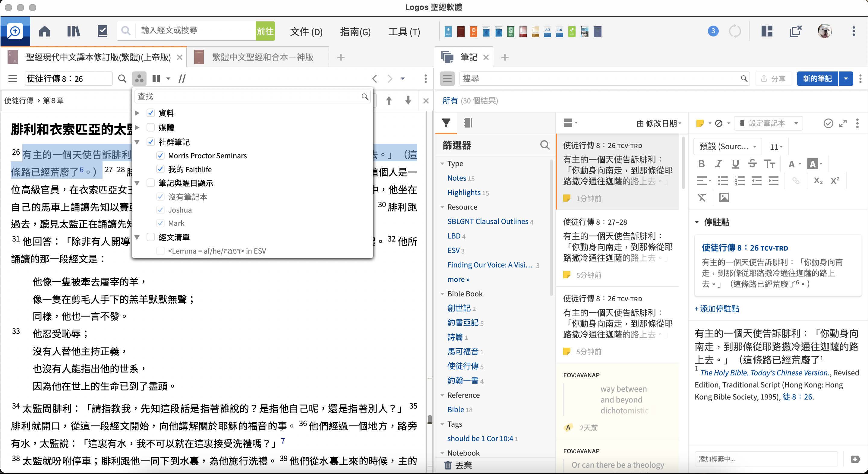
Task: Toggle the Joshua notebook checkbox
Action: 160,210
